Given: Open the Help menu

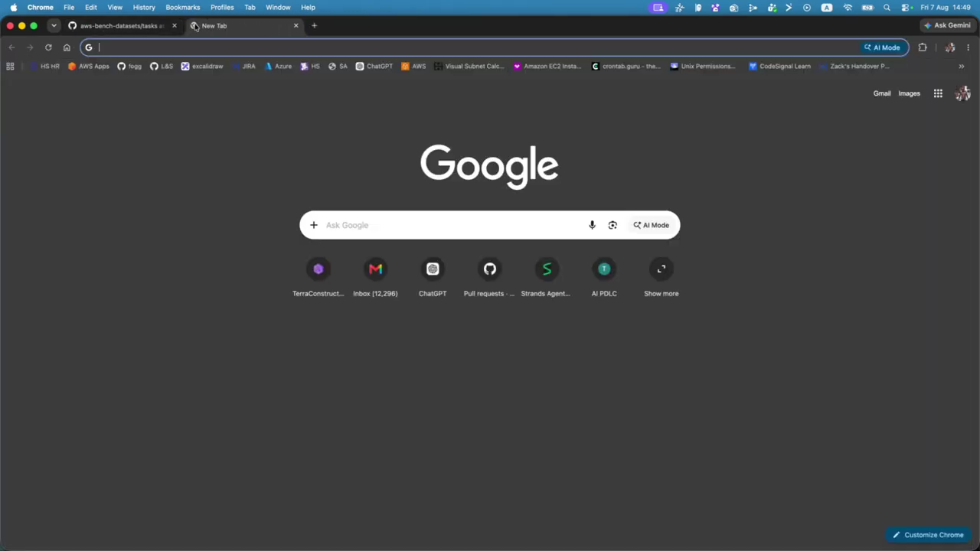Looking at the screenshot, I should [x=308, y=8].
